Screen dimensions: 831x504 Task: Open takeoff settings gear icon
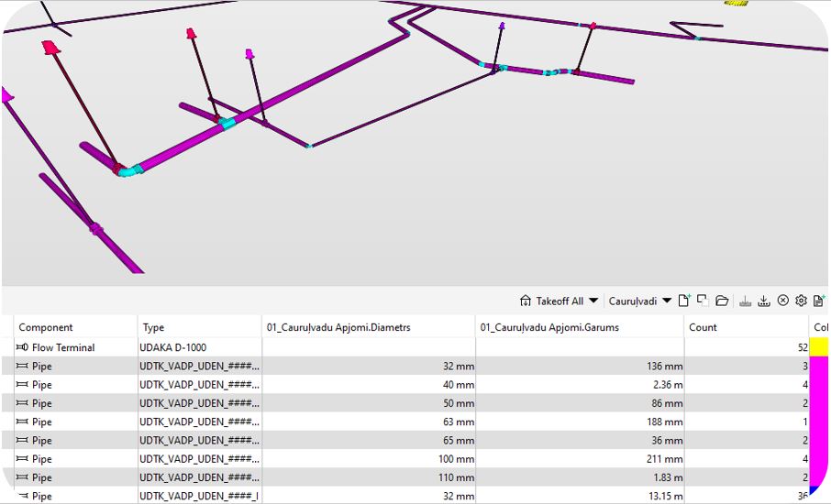801,301
